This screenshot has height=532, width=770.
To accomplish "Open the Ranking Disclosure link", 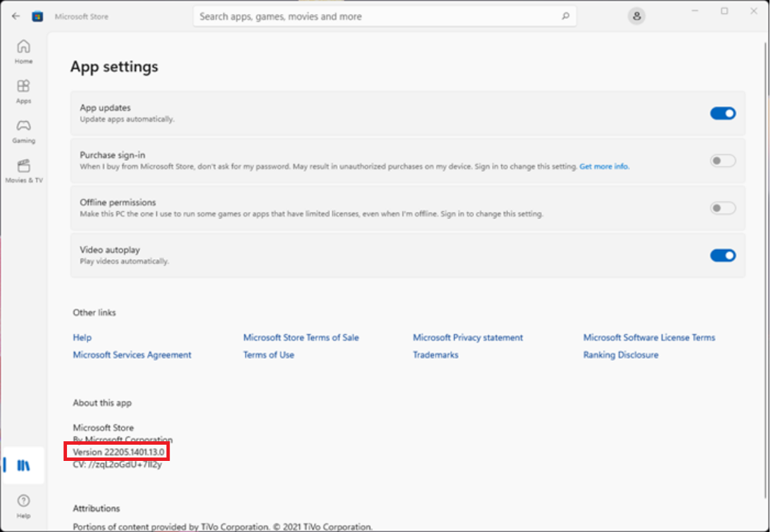I will [620, 355].
